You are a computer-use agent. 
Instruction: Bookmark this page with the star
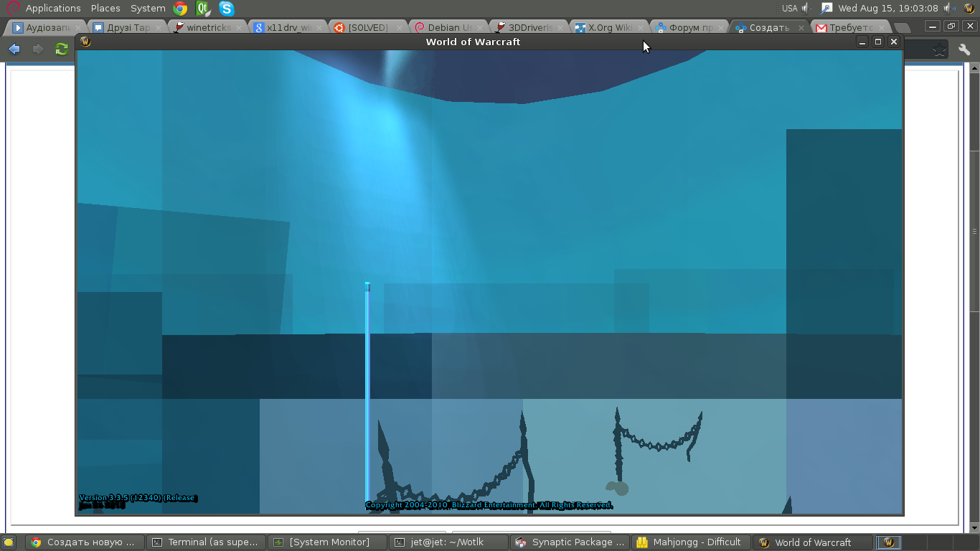coord(939,50)
